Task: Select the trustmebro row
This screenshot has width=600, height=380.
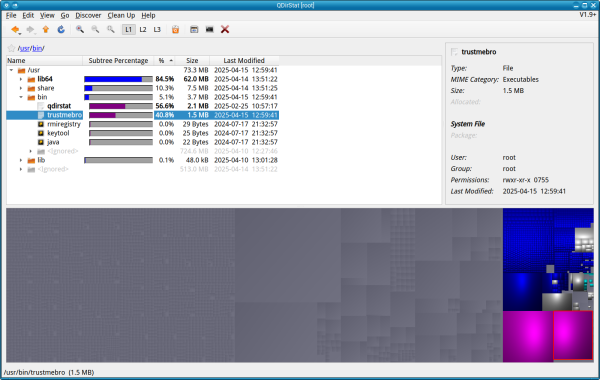Action: [x=142, y=115]
